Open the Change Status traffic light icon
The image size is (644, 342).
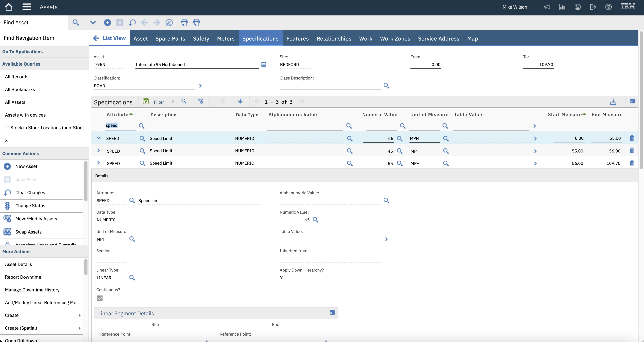point(7,206)
